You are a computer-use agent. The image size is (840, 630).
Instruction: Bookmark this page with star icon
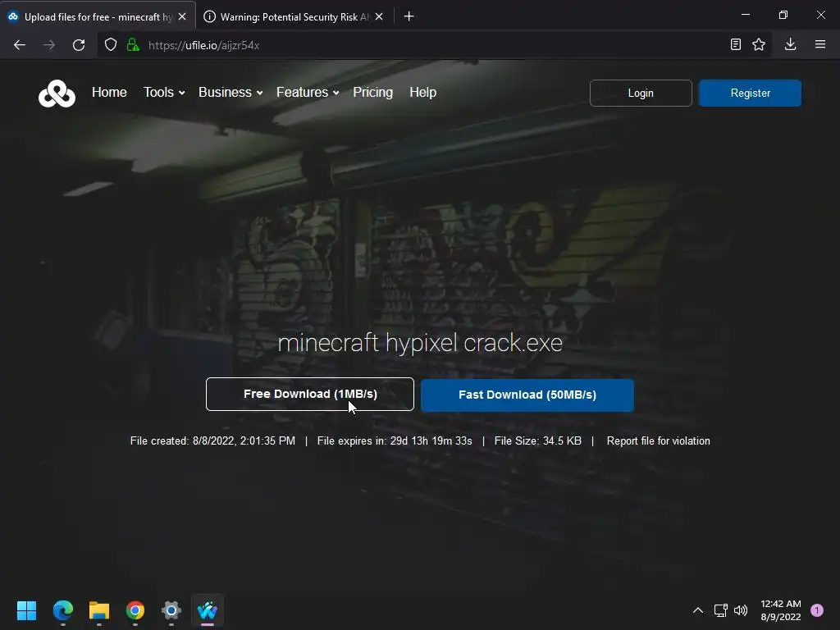tap(759, 44)
